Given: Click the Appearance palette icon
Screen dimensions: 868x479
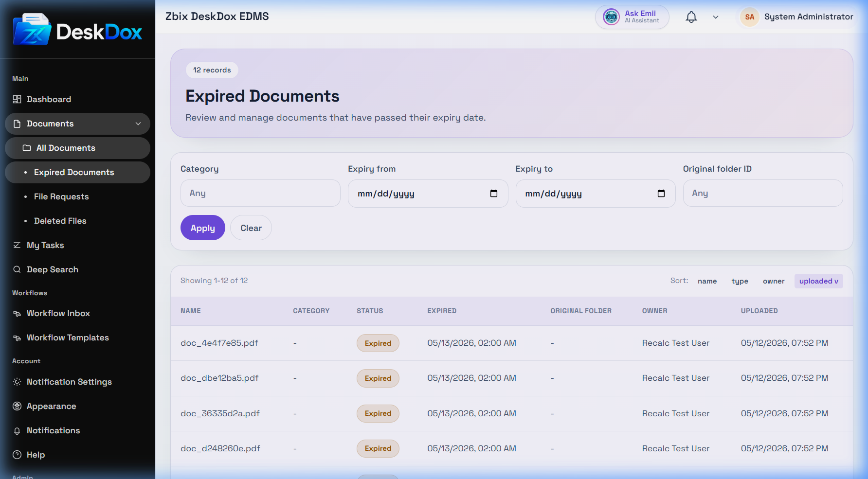Looking at the screenshot, I should tap(17, 406).
